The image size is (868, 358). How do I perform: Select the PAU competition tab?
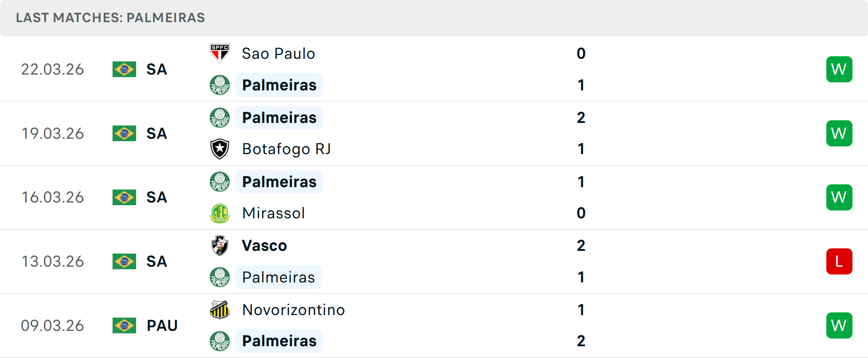point(161,325)
